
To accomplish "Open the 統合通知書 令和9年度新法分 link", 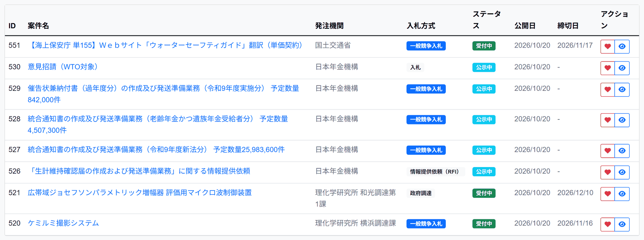I will point(156,150).
